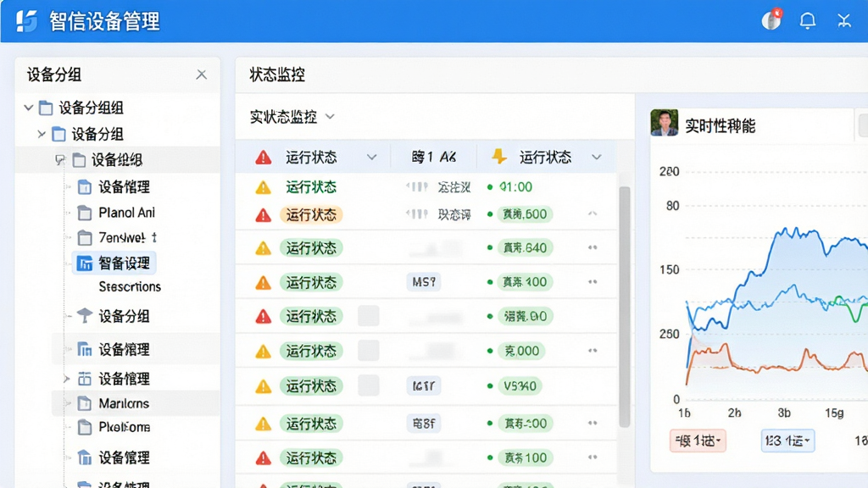Click the avatar thumbnail beside 实时性种能
The width and height of the screenshot is (868, 488).
tap(665, 122)
